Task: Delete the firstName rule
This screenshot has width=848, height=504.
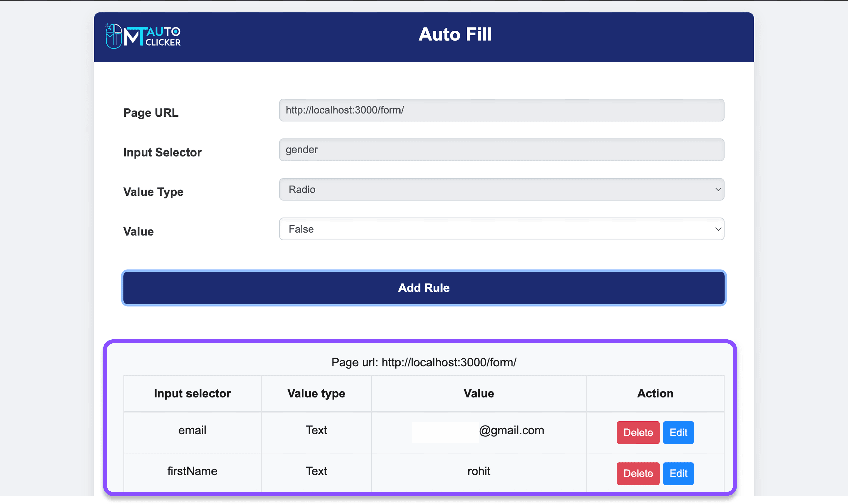Action: 638,473
